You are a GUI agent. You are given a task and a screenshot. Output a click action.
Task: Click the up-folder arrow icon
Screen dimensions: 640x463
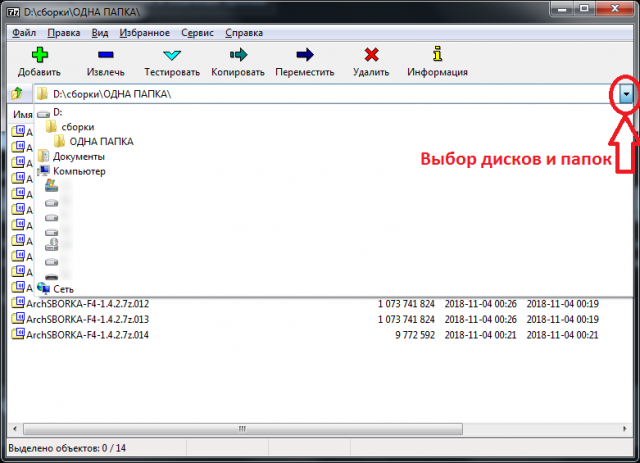pos(17,94)
